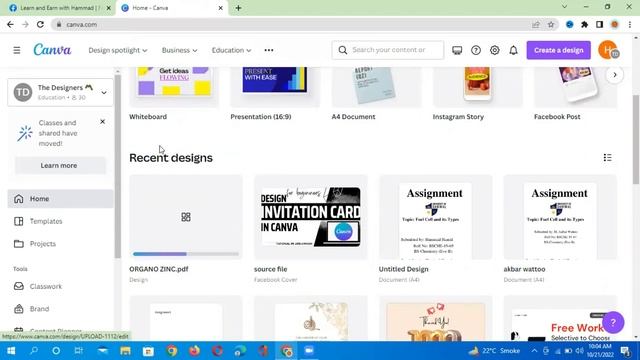Open the help question mark icon in header
This screenshot has height=360, width=640.
(x=476, y=50)
